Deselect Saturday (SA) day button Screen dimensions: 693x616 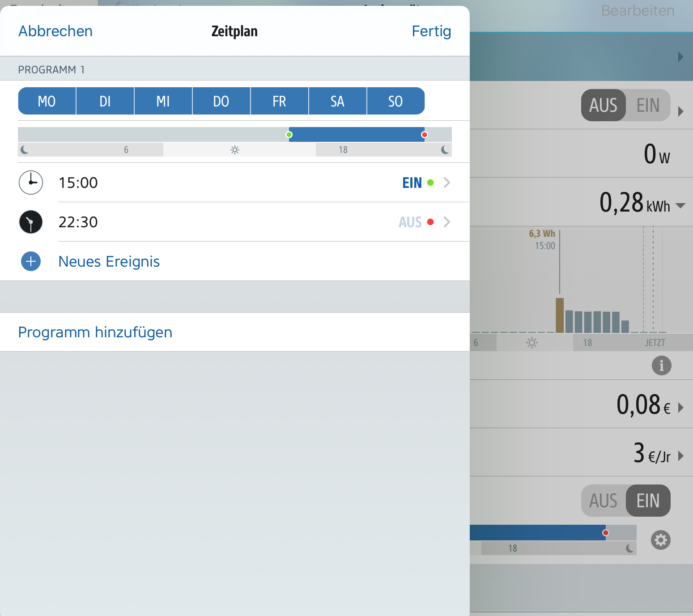tap(337, 101)
